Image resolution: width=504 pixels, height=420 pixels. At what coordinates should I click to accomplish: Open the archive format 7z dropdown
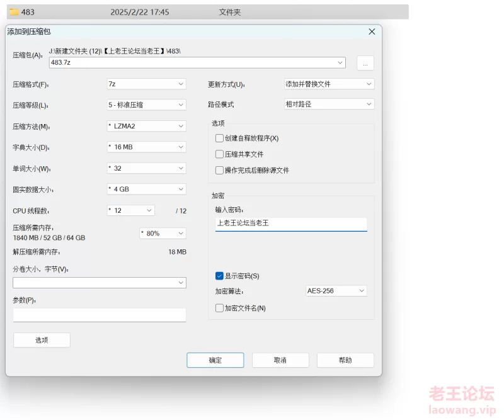click(146, 84)
